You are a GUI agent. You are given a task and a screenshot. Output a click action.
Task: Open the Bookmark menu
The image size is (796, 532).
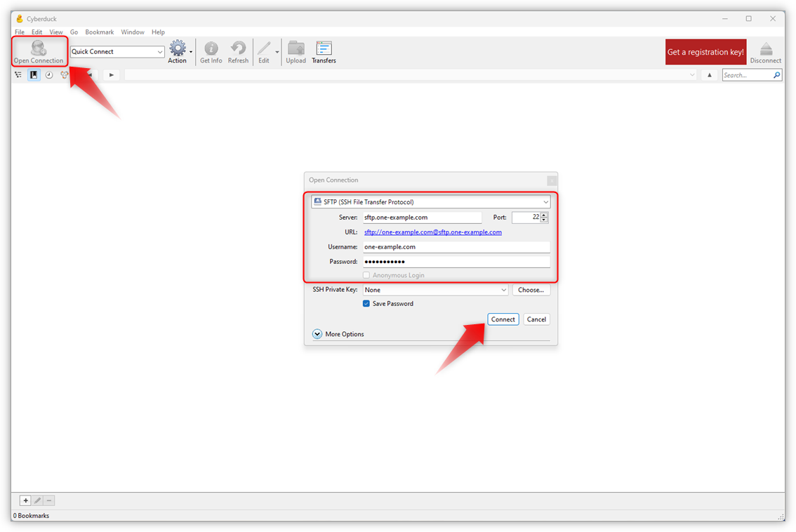pyautogui.click(x=100, y=32)
